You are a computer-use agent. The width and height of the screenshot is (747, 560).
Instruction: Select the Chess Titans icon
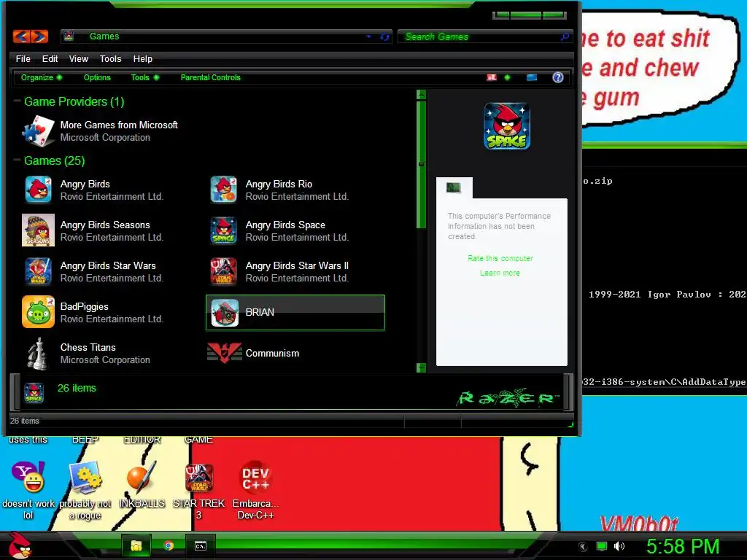[38, 354]
